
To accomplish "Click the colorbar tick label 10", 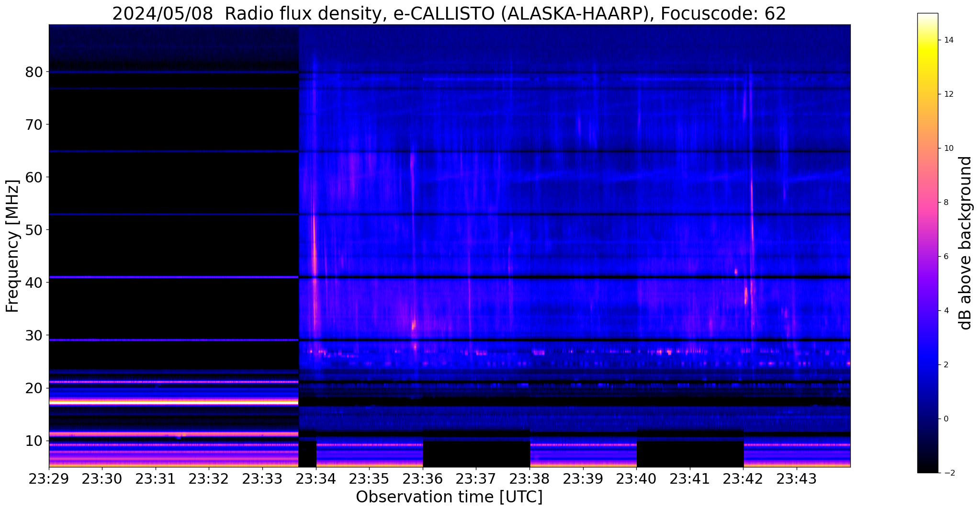I will [948, 148].
